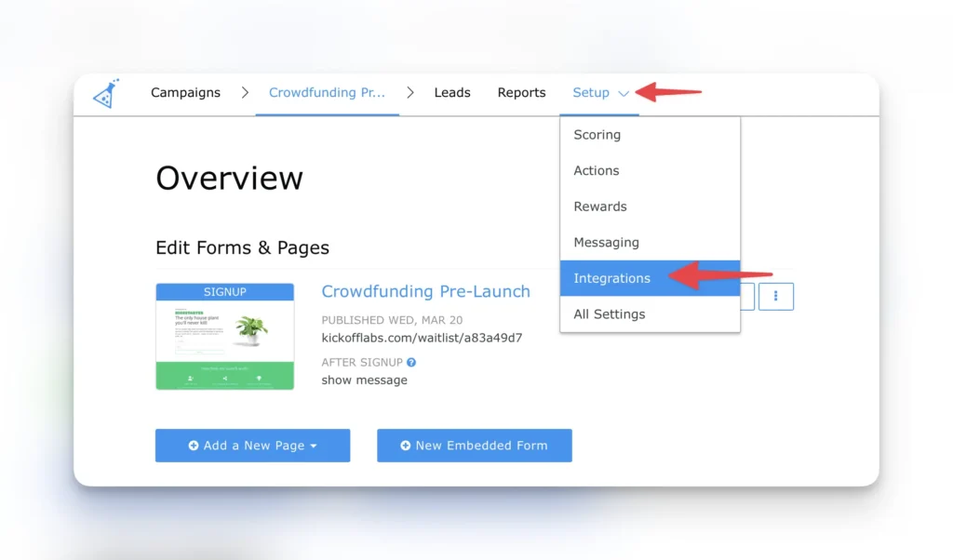Click the chevron after Crowdfunding Pr...
Image resolution: width=953 pixels, height=560 pixels.
410,92
